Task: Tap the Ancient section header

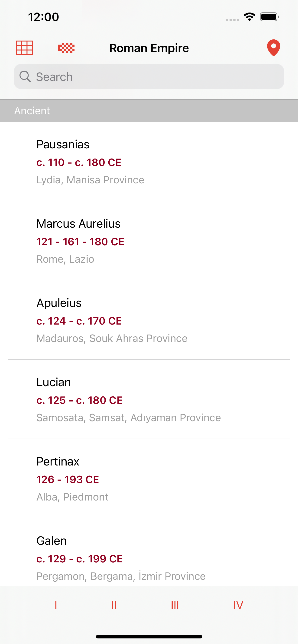Action: pos(149,111)
